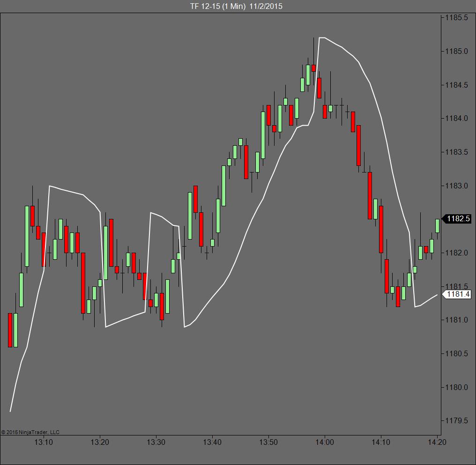Click the indicator value marker 1181.4
The width and height of the screenshot is (476, 465).
pyautogui.click(x=457, y=294)
